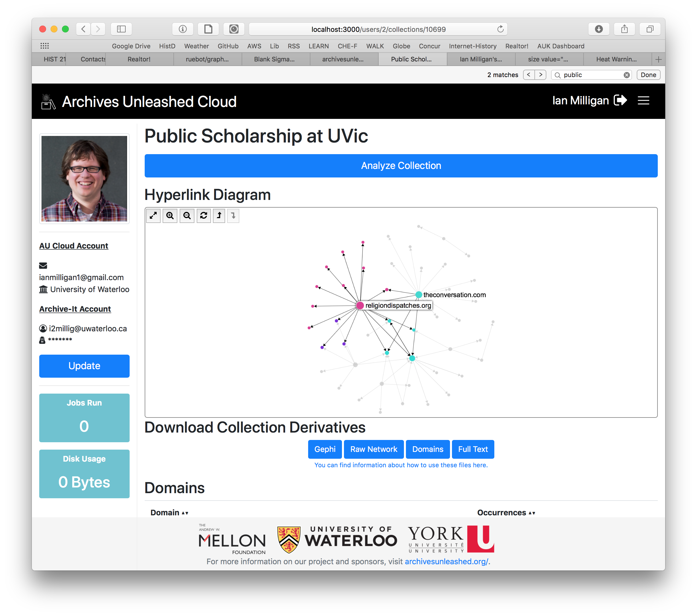Jump to next find match
Image resolution: width=697 pixels, height=616 pixels.
point(540,75)
